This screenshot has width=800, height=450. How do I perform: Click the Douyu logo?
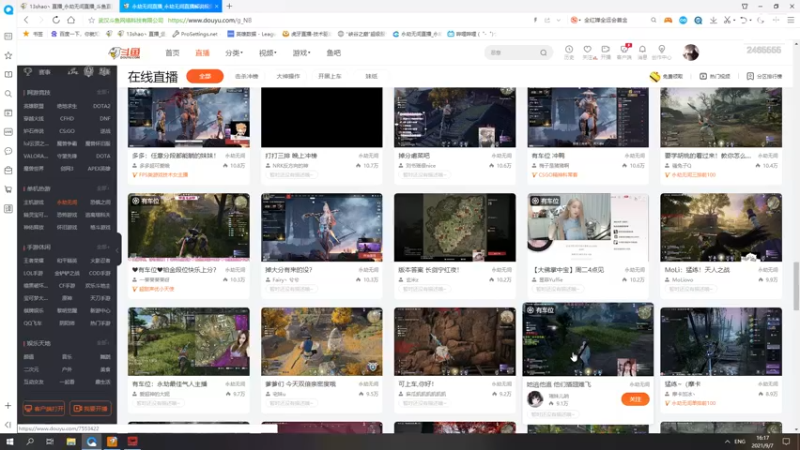click(x=124, y=53)
